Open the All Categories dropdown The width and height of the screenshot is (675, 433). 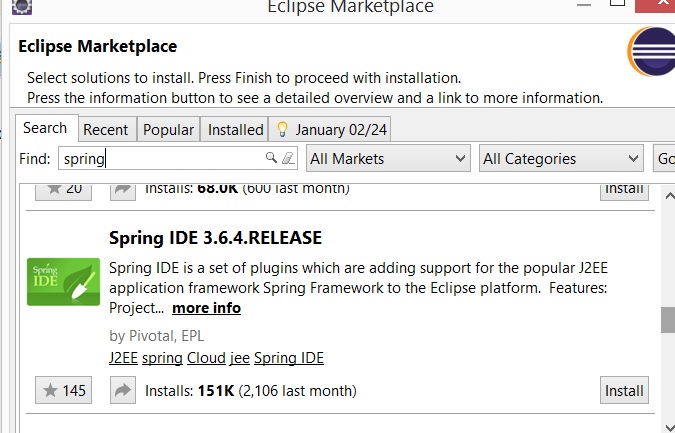(561, 158)
